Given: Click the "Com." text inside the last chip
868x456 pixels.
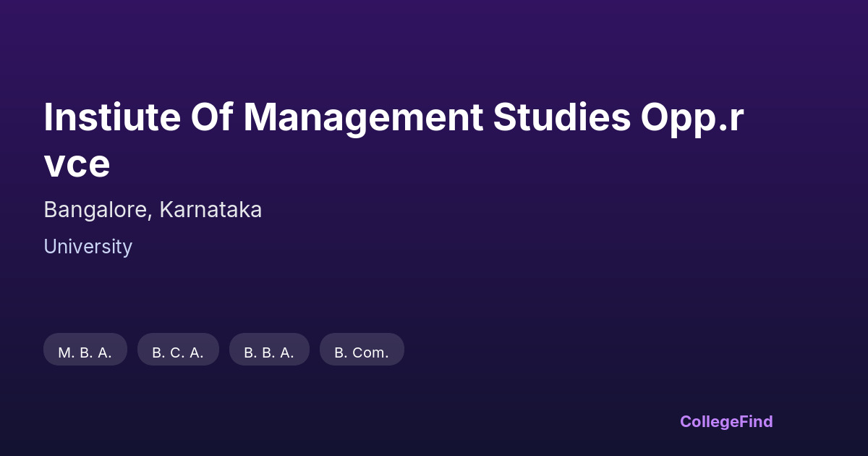Looking at the screenshot, I should pos(370,352).
